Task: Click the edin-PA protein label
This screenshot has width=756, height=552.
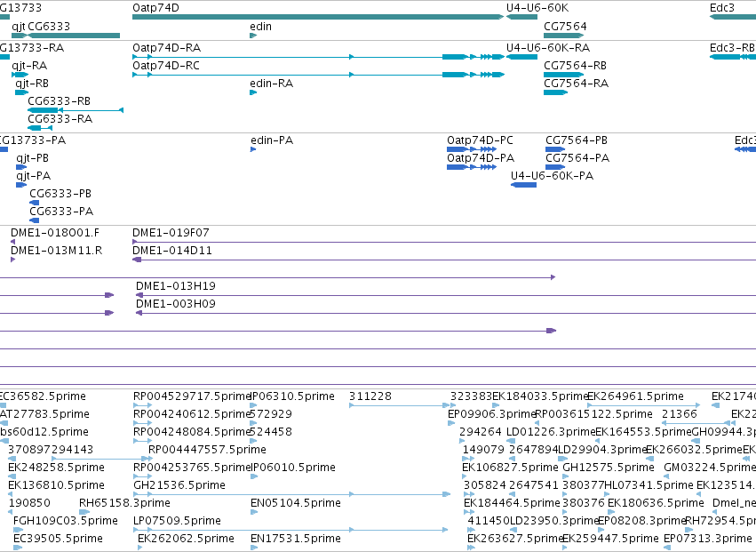Action: [x=272, y=140]
